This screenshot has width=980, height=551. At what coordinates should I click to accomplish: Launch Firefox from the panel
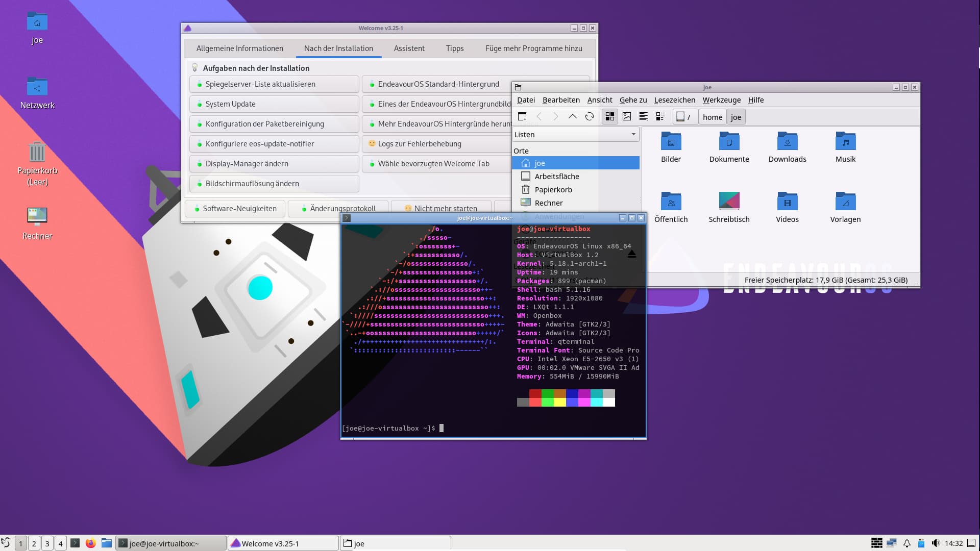[x=91, y=543]
